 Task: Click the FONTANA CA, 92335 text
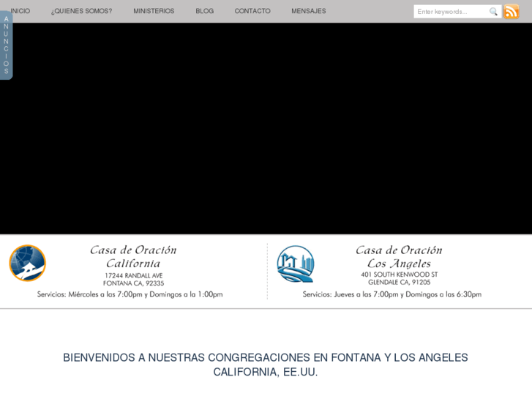click(x=134, y=283)
